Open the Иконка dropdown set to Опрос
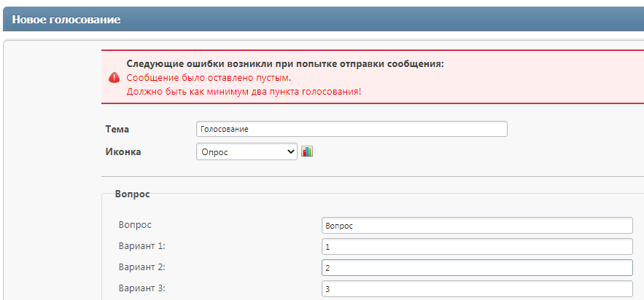Screen dimensions: 644x300 pos(247,151)
